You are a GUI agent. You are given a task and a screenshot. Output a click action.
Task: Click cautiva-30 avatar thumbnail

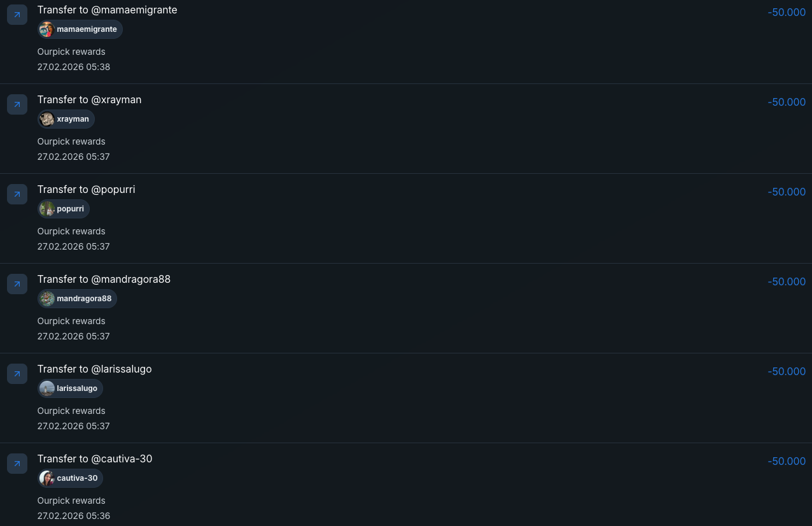pos(46,478)
